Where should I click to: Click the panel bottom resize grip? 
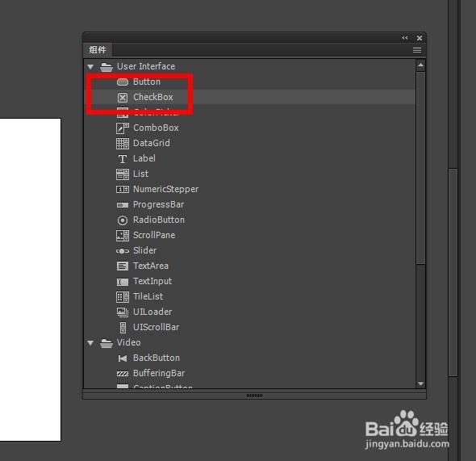pos(254,396)
